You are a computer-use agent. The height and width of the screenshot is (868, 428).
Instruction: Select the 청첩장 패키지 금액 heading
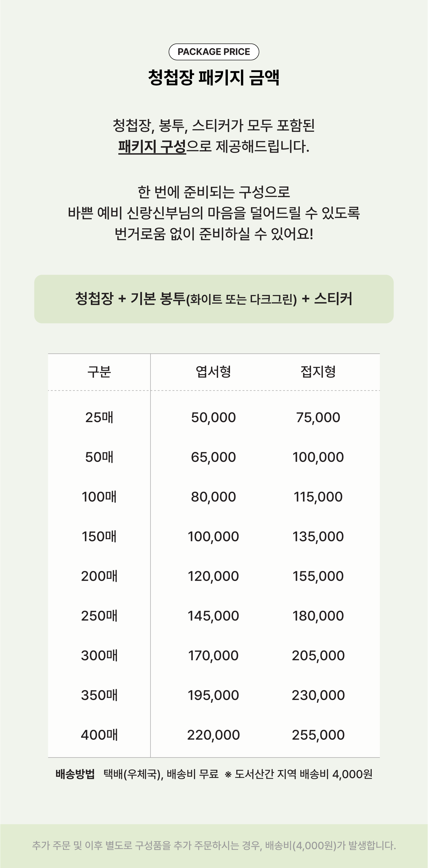click(x=214, y=78)
